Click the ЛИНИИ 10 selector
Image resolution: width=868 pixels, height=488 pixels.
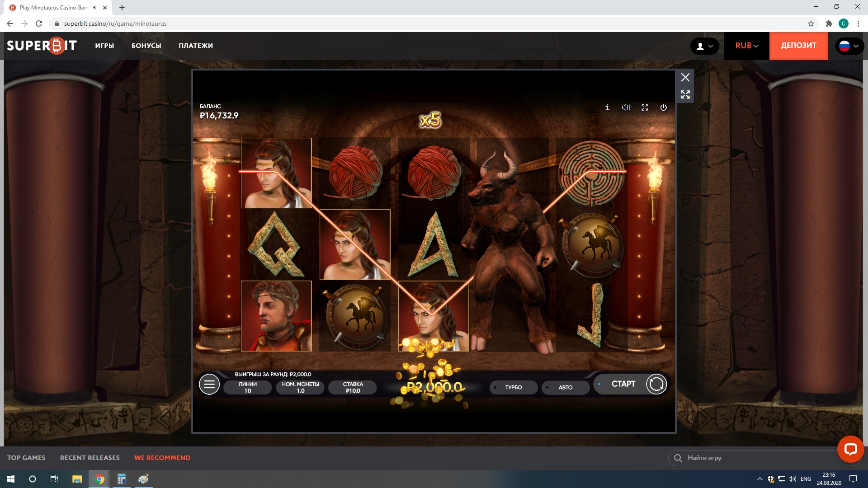tap(248, 387)
